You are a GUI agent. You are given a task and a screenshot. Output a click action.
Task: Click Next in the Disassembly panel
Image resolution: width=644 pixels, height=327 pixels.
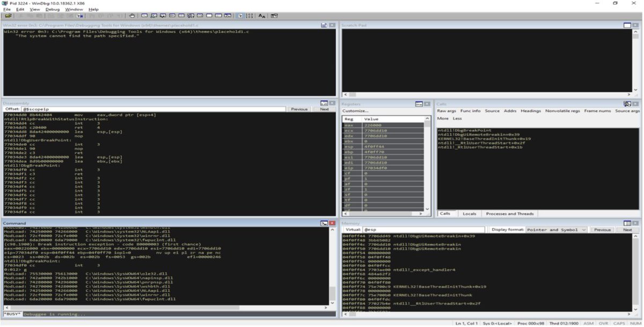pos(324,109)
